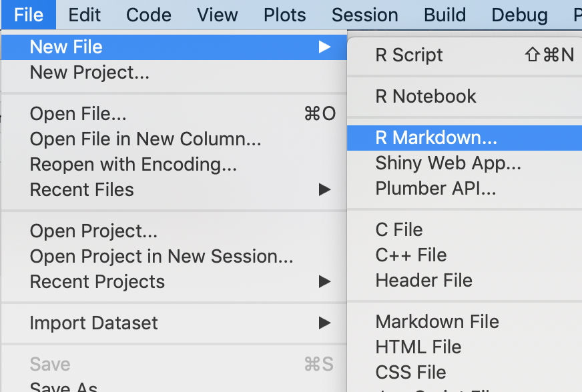Open the Build menu

[x=445, y=15]
